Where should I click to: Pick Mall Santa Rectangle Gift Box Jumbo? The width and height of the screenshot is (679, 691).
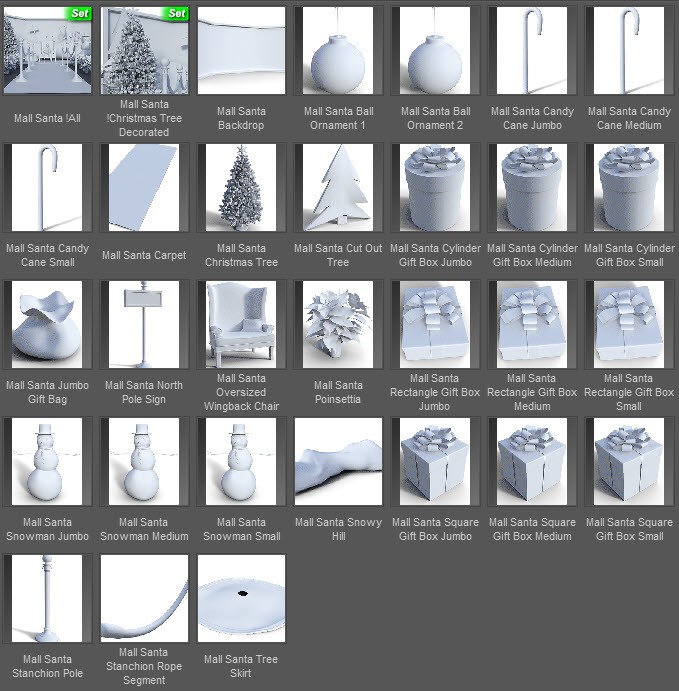[435, 324]
